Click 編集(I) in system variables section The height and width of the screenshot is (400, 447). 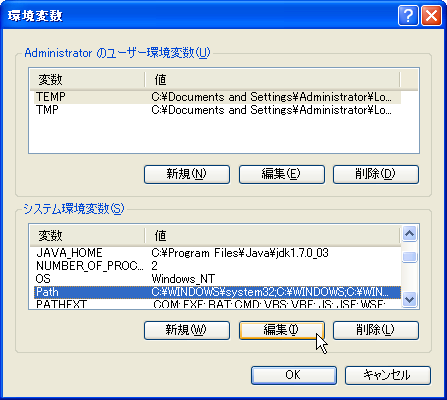point(282,330)
